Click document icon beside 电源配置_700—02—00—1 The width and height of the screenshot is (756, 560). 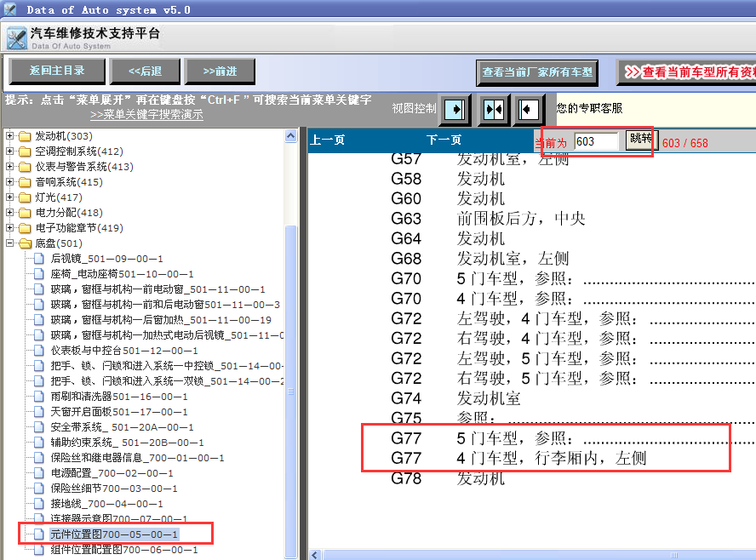pyautogui.click(x=39, y=473)
